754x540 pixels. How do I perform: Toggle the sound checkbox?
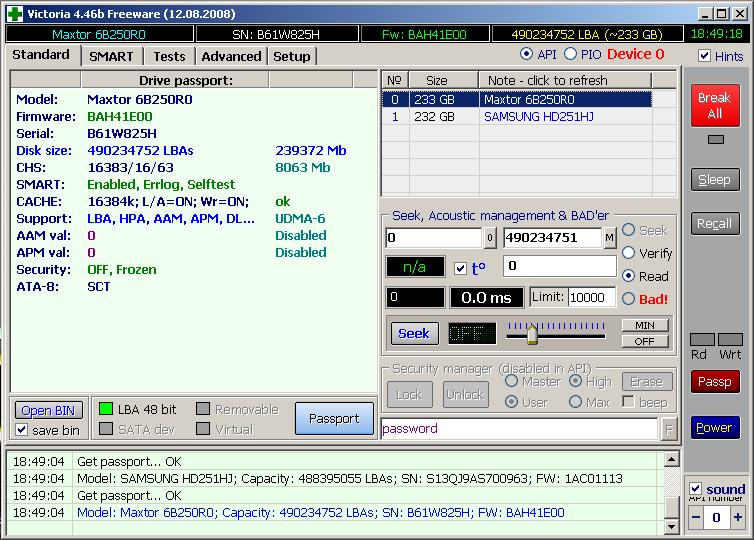click(696, 489)
